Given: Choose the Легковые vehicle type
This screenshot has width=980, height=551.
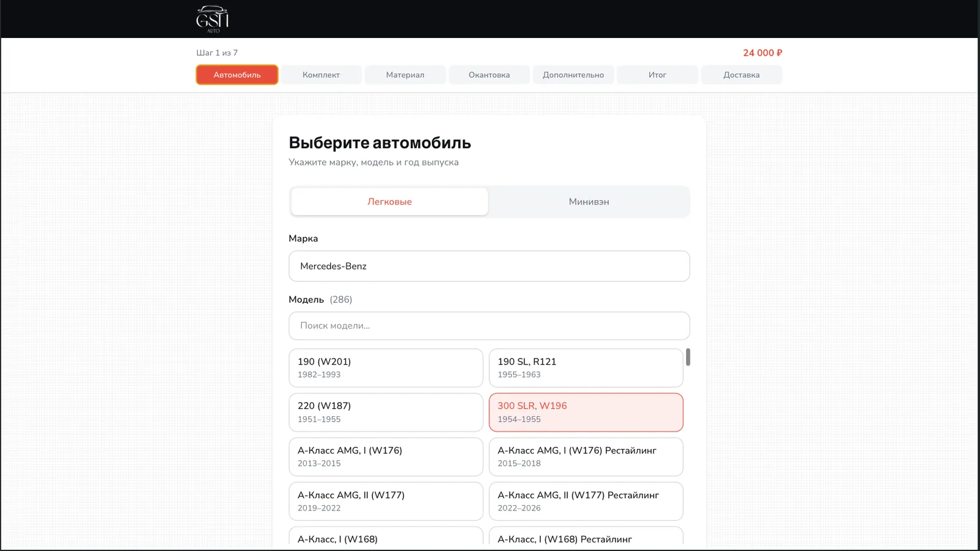Looking at the screenshot, I should pos(390,202).
